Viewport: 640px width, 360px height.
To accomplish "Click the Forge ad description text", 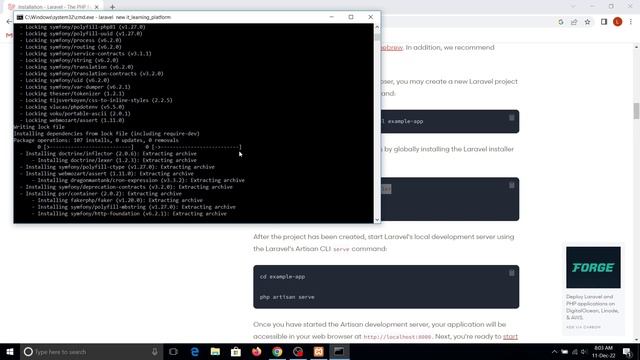I will 593,307.
